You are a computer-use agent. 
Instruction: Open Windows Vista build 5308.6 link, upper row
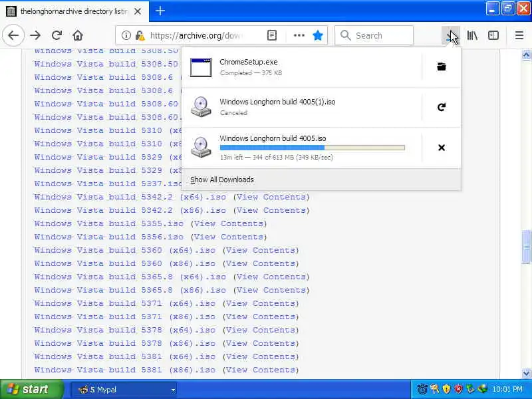(x=104, y=77)
